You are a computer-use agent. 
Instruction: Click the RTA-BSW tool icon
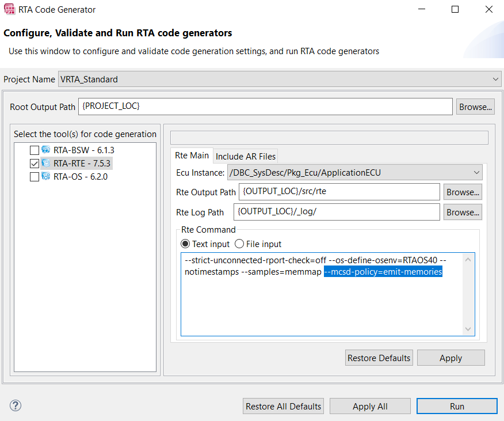(46, 150)
